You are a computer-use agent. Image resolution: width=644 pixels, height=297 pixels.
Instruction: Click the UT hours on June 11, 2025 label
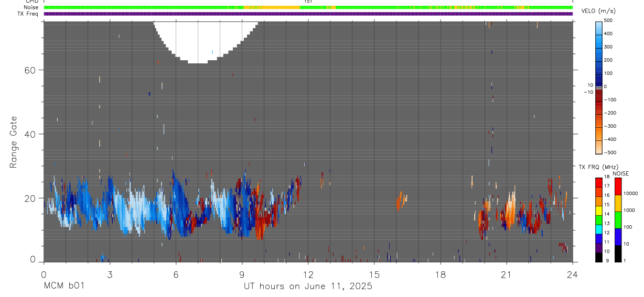coord(308,287)
